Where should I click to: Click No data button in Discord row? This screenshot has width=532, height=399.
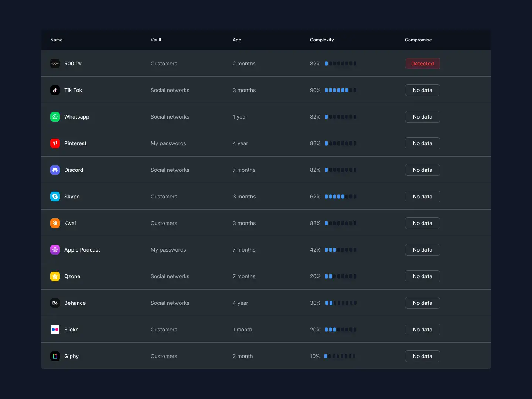pos(422,170)
